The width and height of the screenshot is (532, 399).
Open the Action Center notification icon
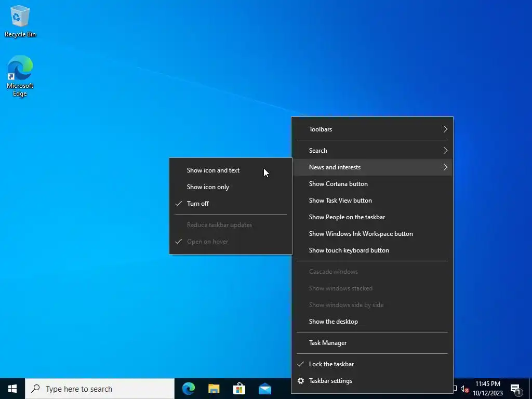516,389
